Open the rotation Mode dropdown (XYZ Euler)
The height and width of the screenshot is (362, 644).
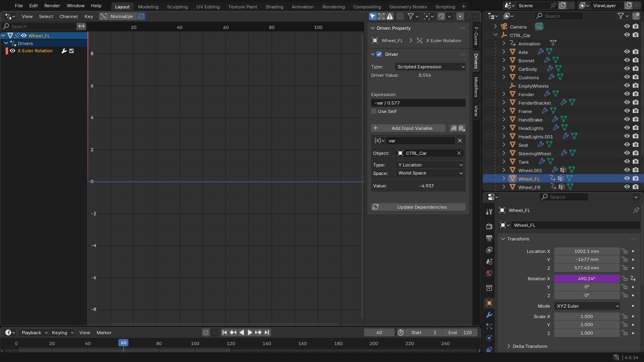click(x=587, y=306)
